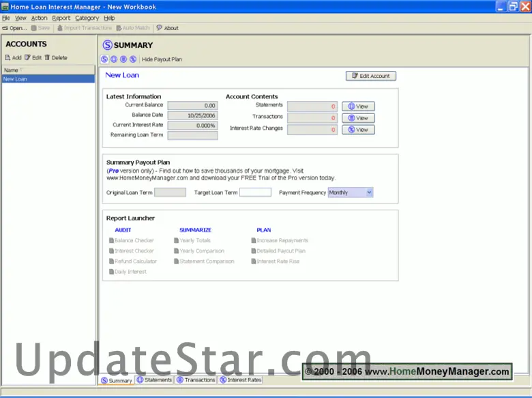The height and width of the screenshot is (398, 532).
Task: Switch to the Statements bottom tab
Action: pos(154,380)
